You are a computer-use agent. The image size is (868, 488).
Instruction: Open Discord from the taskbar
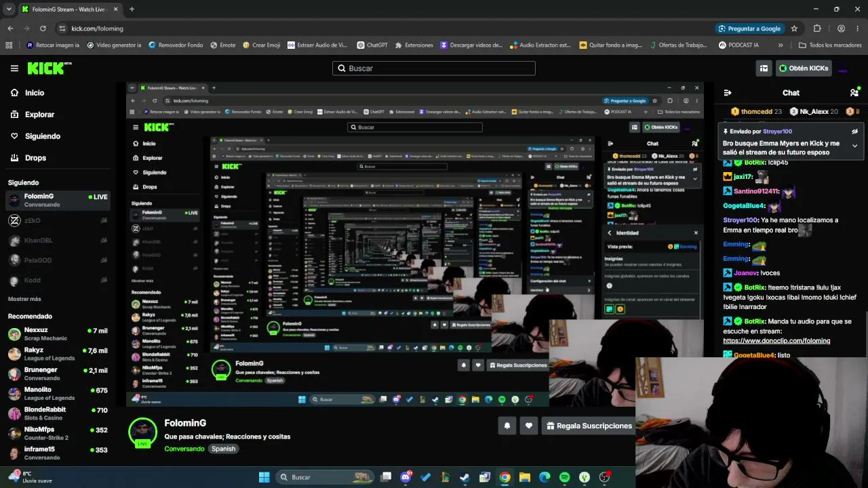point(406,477)
